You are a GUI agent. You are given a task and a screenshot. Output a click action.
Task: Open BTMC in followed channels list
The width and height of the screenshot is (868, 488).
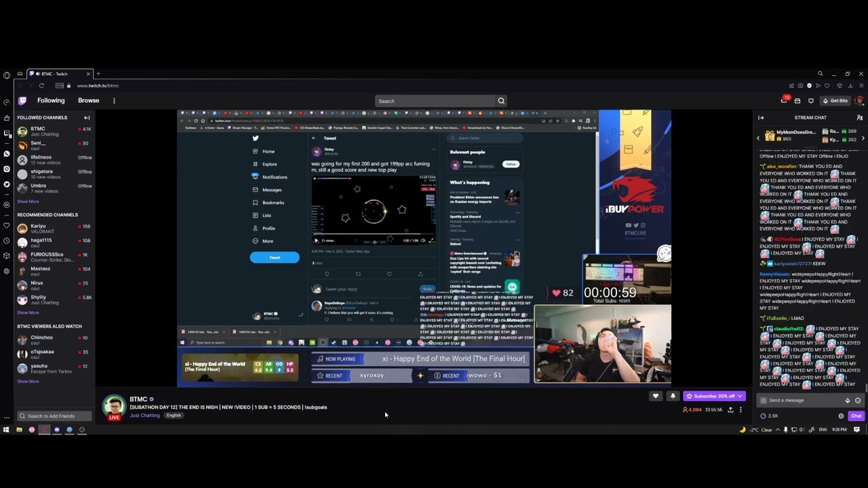click(54, 131)
